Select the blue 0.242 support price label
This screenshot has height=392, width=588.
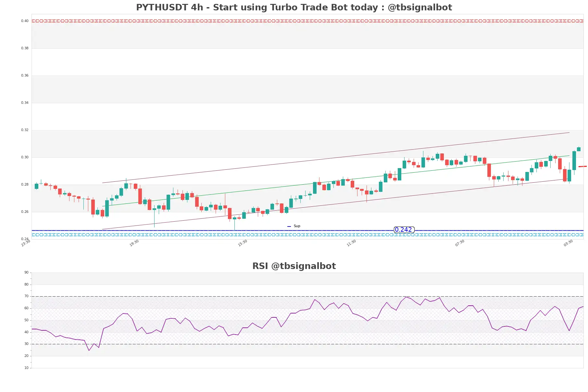click(404, 230)
